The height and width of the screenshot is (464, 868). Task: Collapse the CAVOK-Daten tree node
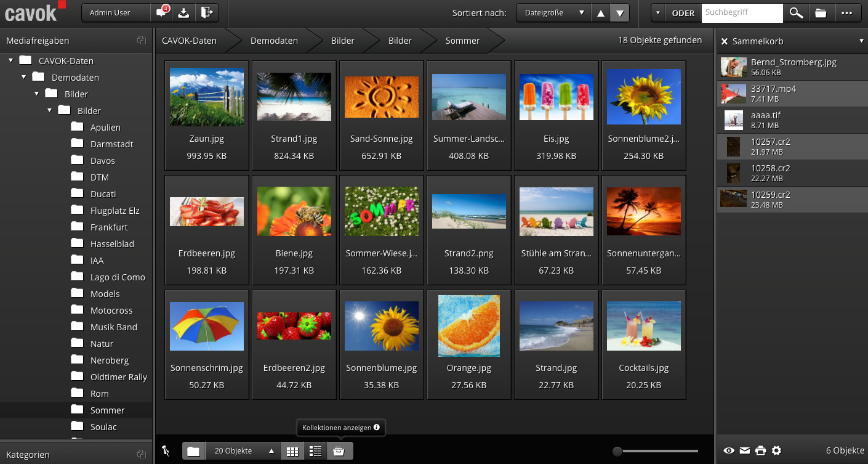(10, 61)
